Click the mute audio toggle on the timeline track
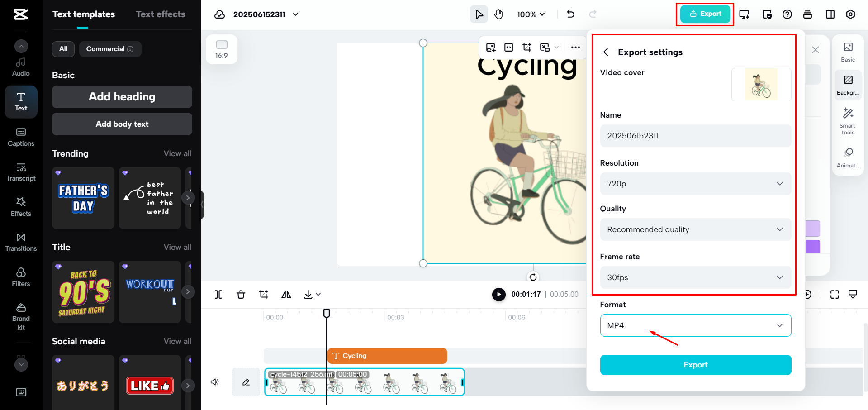 [x=214, y=381]
